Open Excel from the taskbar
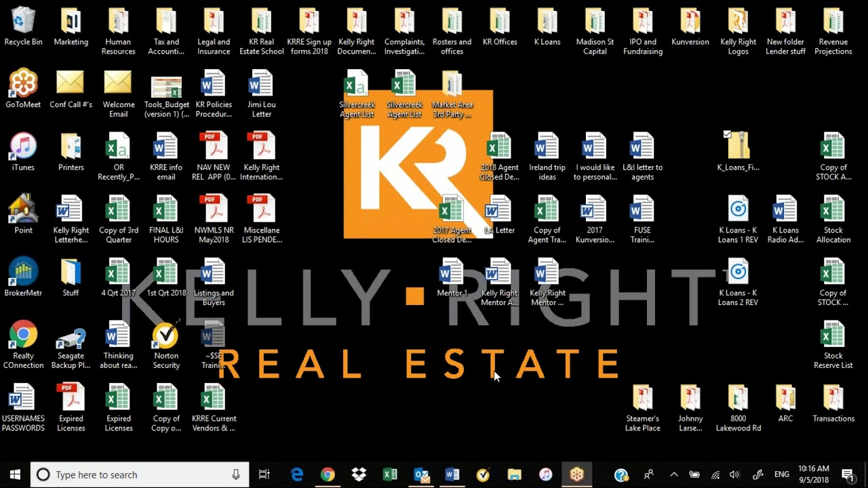The image size is (868, 488). [390, 474]
